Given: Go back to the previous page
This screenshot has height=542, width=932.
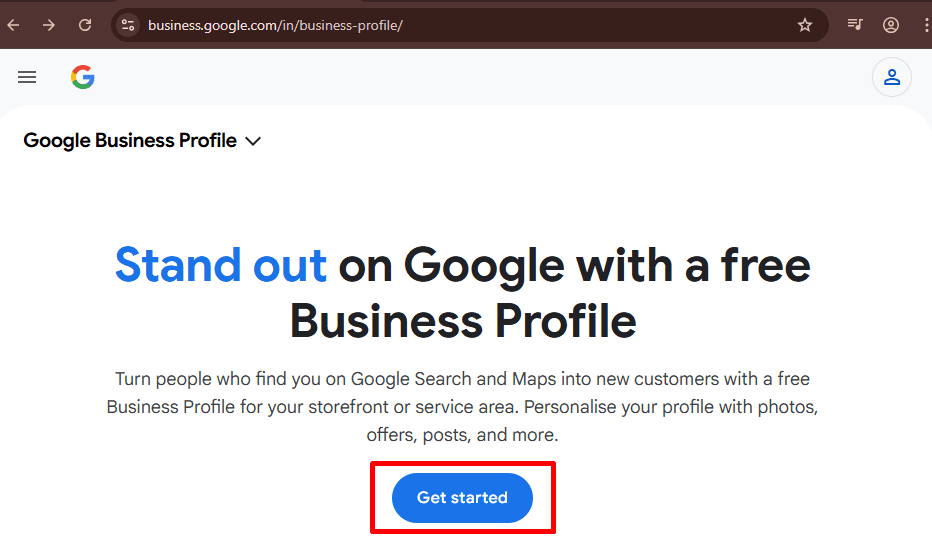Looking at the screenshot, I should pyautogui.click(x=14, y=25).
